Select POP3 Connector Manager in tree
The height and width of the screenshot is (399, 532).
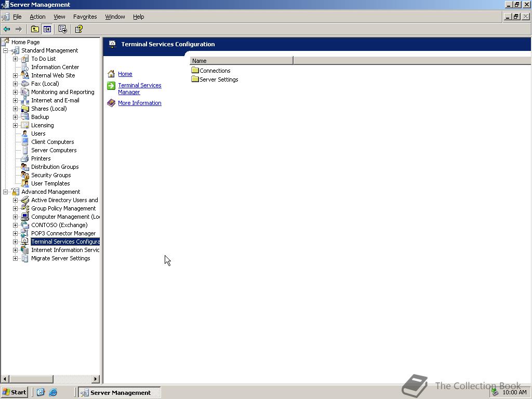point(63,233)
